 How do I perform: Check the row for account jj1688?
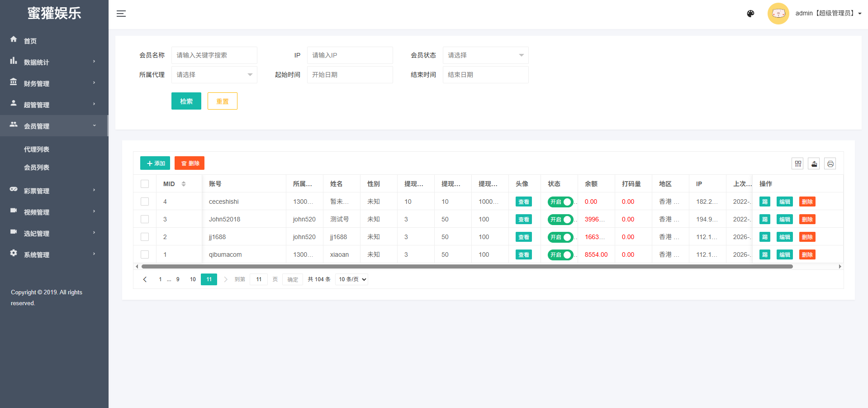tap(145, 237)
